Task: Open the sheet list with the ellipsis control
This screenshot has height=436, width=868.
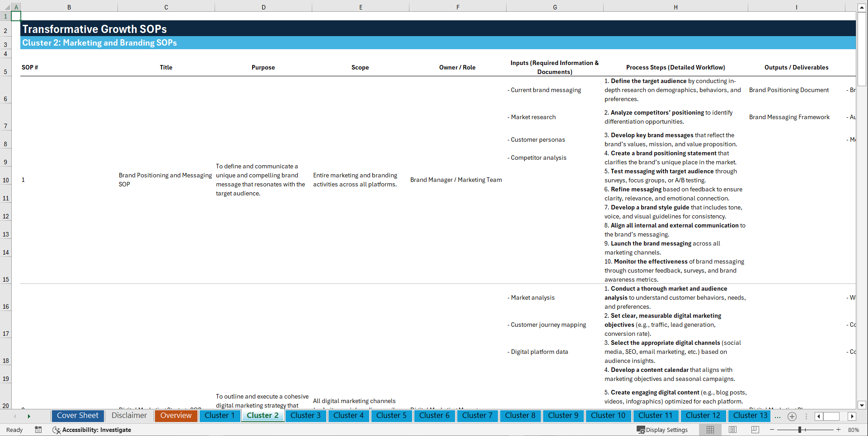Action: point(778,416)
